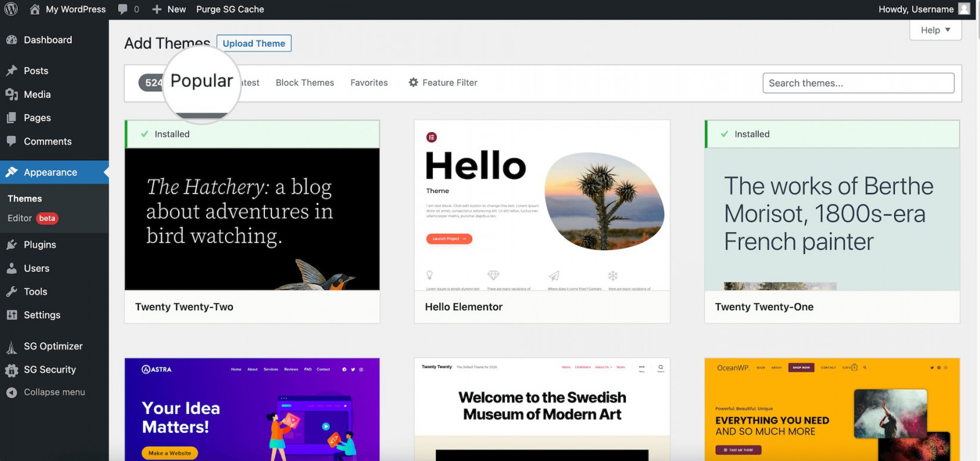Select Hello Elementor theme preview
The image size is (980, 461).
(x=542, y=205)
